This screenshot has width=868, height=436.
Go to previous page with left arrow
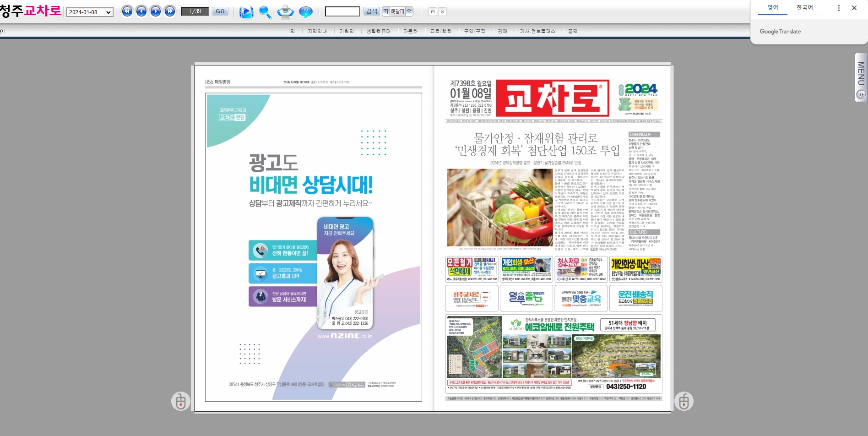click(x=141, y=11)
